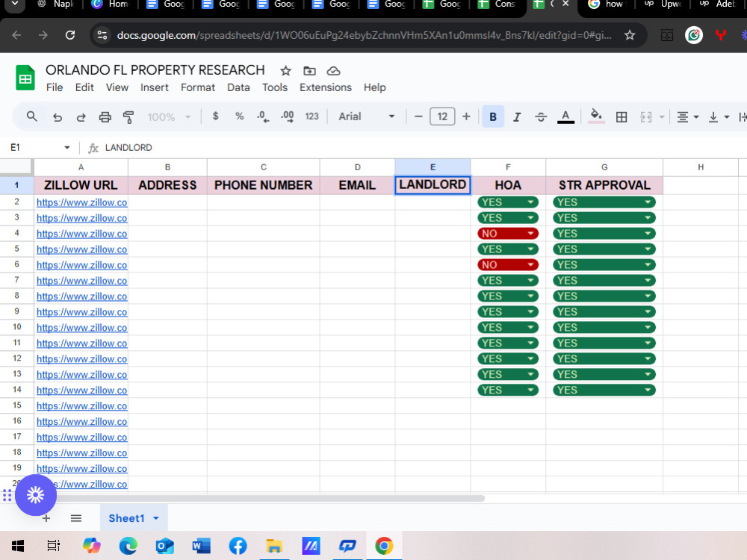Image resolution: width=747 pixels, height=560 pixels.
Task: Add a new sheet with plus button
Action: pos(46,518)
